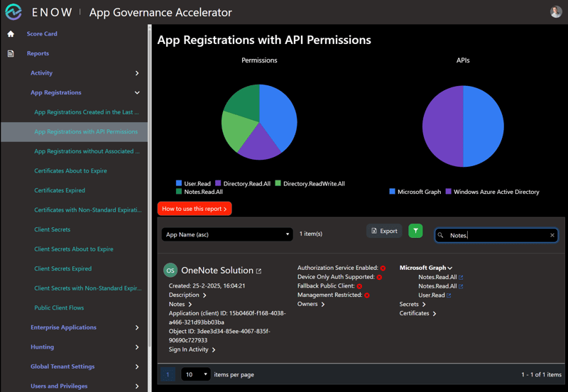568x392 pixels.
Task: Click red X beside Authorization Service Enabled
Action: pos(383,268)
